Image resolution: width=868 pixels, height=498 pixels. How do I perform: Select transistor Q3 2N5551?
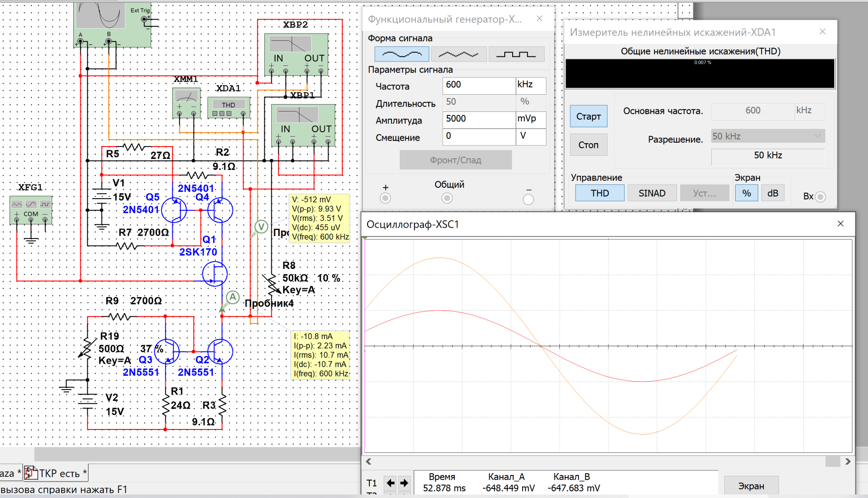[x=167, y=351]
